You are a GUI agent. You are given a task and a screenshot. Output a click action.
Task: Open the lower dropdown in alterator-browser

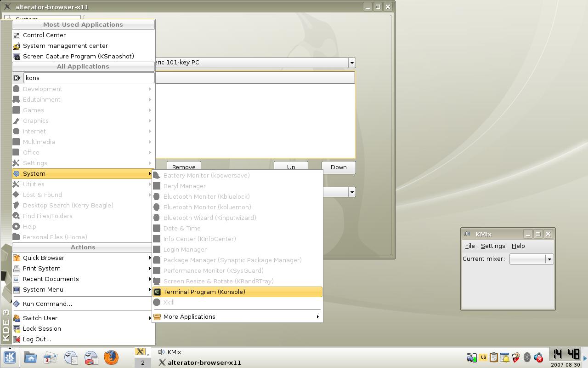tap(351, 192)
